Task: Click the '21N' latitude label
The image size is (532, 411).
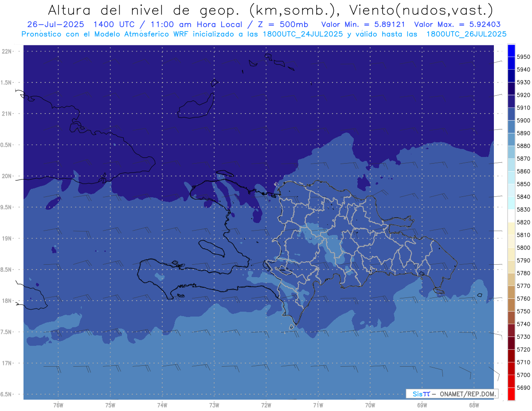Action: 7,114
